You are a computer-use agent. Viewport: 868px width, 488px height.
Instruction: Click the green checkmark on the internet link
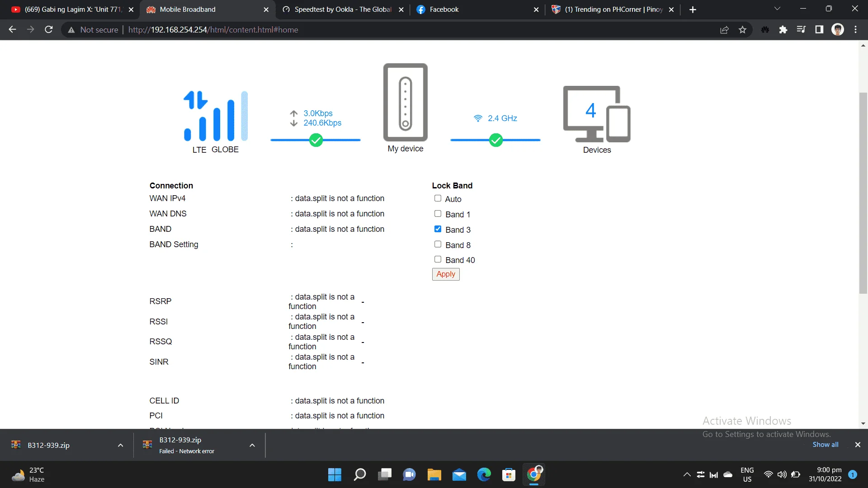click(316, 140)
